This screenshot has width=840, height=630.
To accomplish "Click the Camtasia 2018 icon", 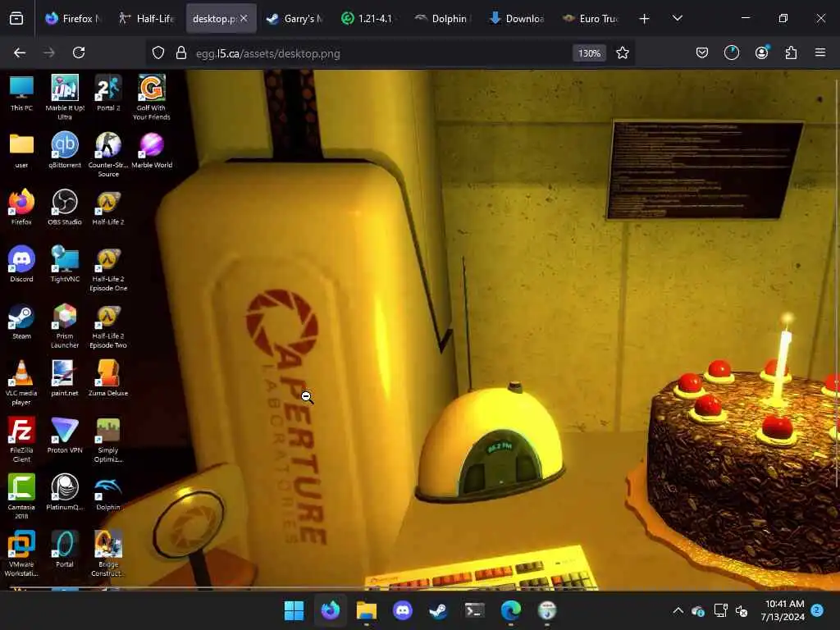I will [21, 497].
